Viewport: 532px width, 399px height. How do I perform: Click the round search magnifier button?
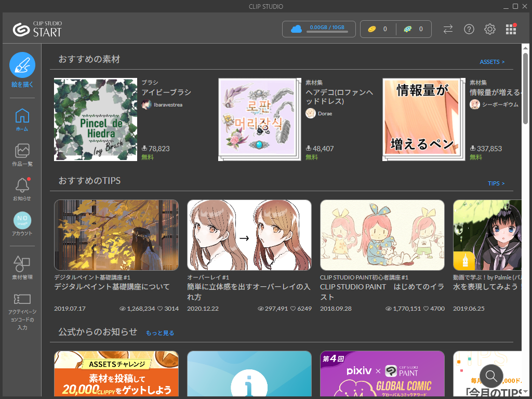coord(491,376)
